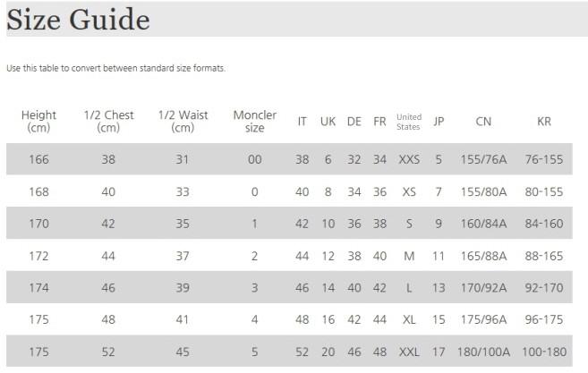This screenshot has width=588, height=373.
Task: Click the 1/2 Waist (cm) header
Action: tap(183, 121)
